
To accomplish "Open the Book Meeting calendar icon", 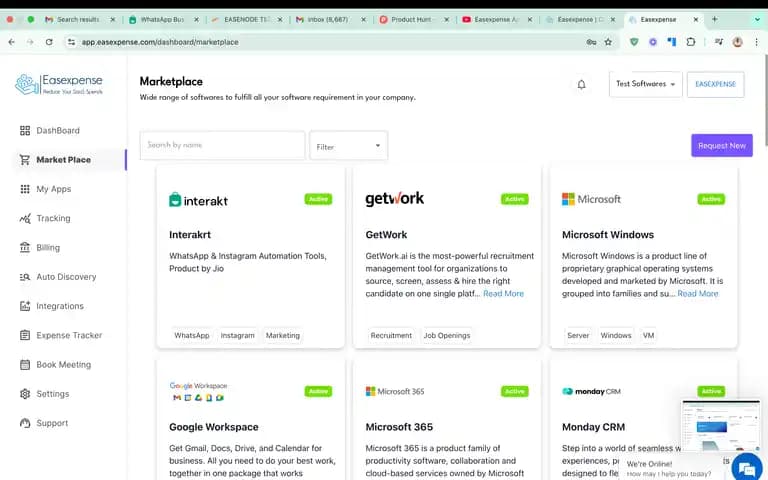I will point(25,364).
